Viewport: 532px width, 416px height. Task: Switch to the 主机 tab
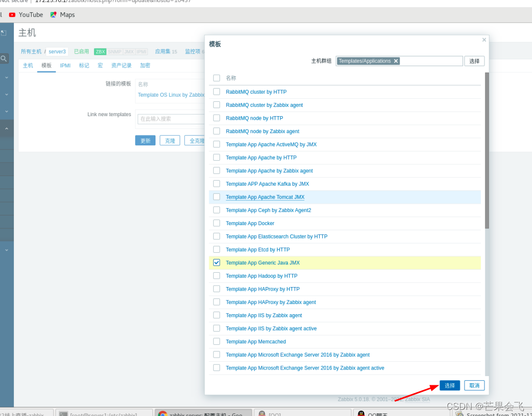(28, 65)
